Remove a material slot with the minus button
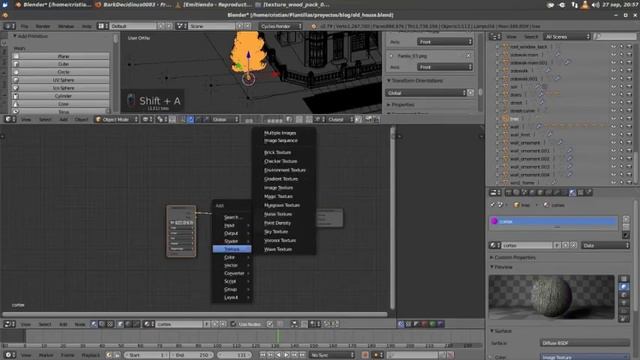 626,227
